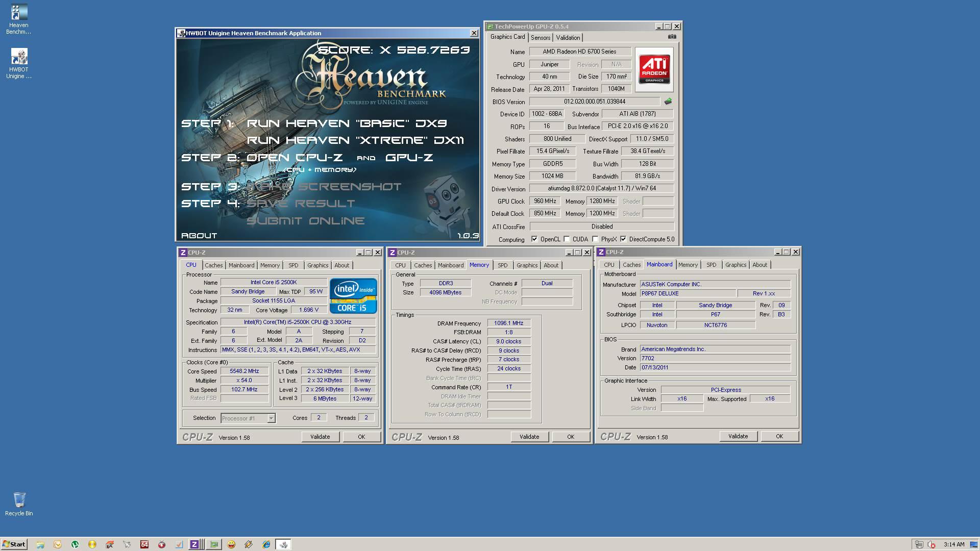Click the network tray icon

[919, 544]
